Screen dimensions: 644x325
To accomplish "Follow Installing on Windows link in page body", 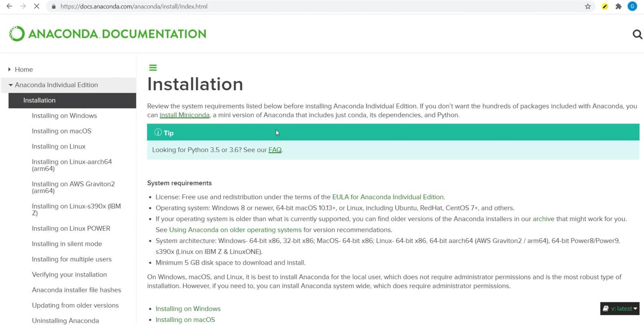I will click(x=188, y=309).
